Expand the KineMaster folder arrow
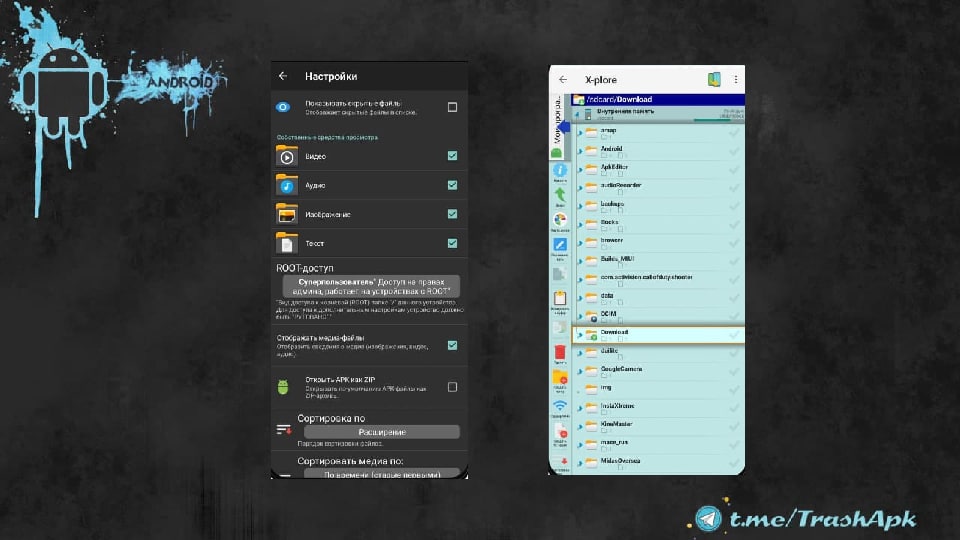This screenshot has height=540, width=960. coord(580,427)
